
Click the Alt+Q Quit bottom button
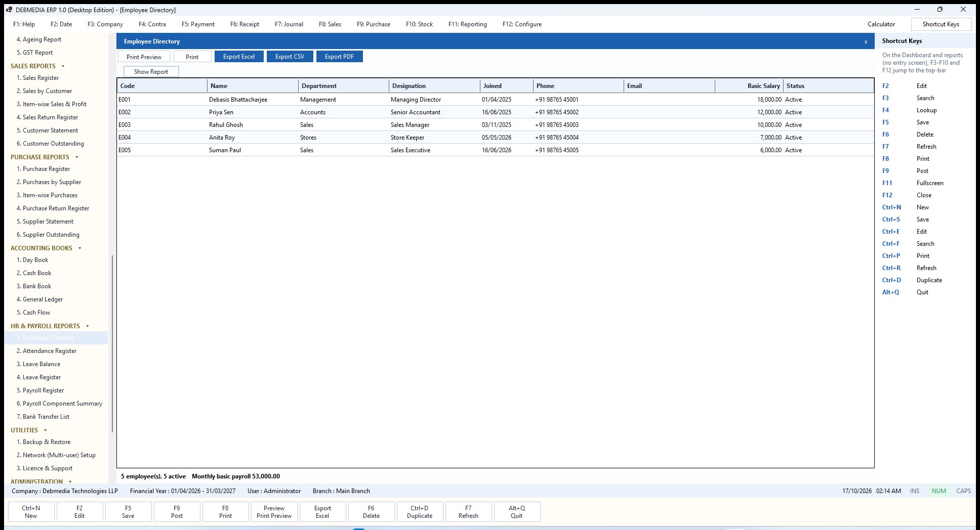[517, 512]
